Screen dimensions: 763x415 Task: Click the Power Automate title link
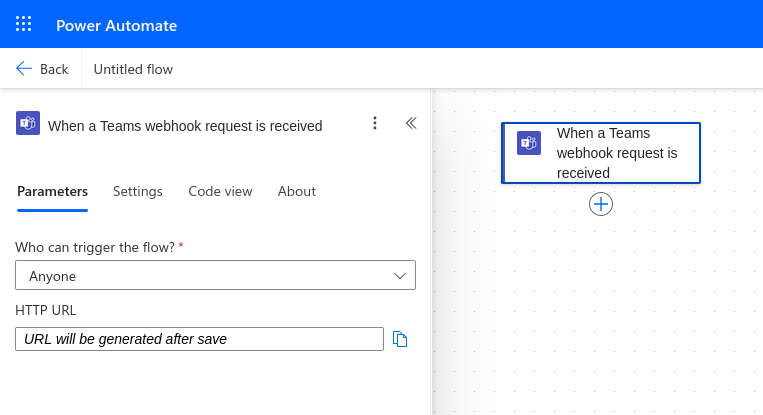coord(116,25)
